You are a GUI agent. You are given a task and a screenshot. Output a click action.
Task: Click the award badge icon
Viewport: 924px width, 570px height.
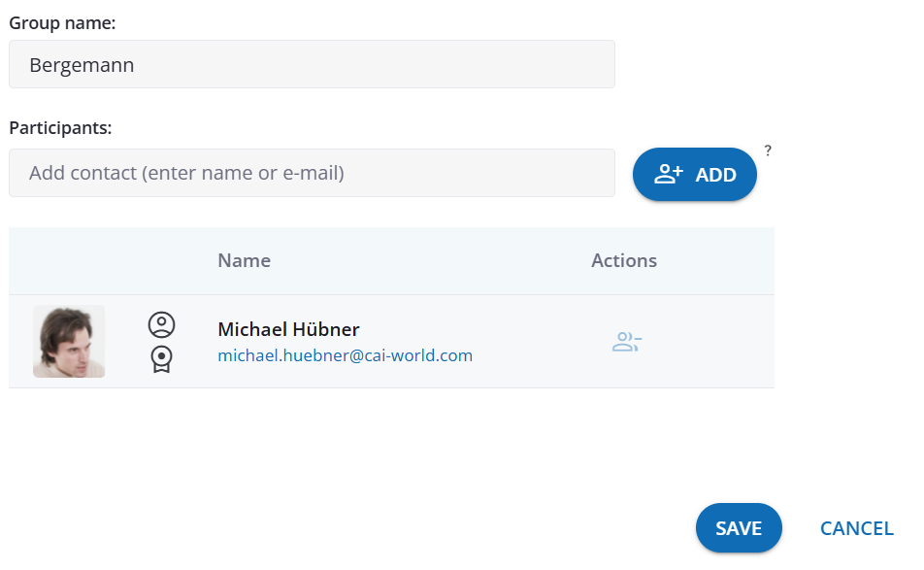click(x=161, y=359)
